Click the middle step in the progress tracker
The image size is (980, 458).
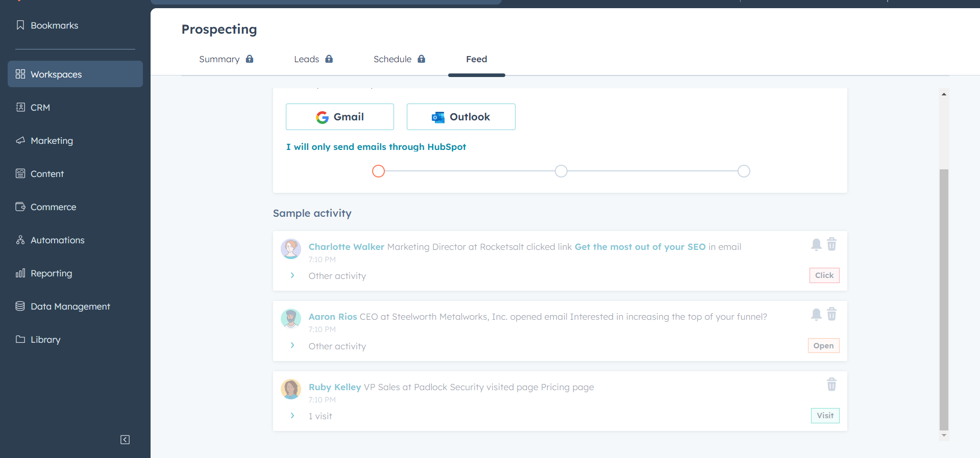point(561,171)
